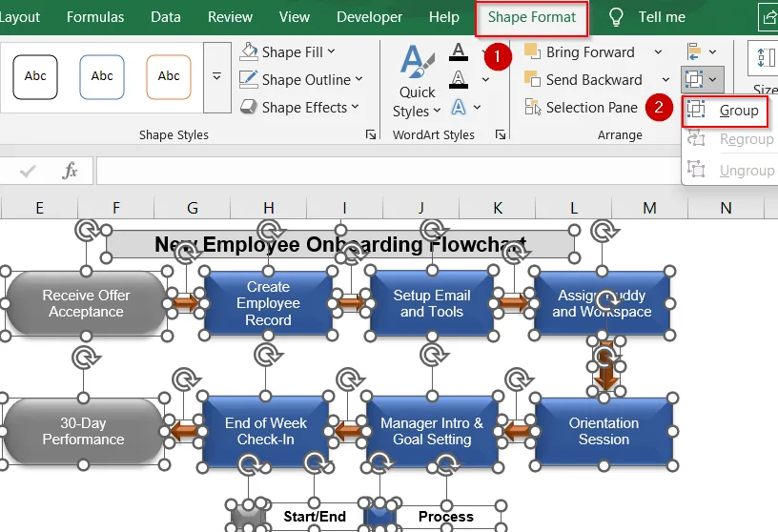Switch to the Formulas tab

pyautogui.click(x=95, y=17)
